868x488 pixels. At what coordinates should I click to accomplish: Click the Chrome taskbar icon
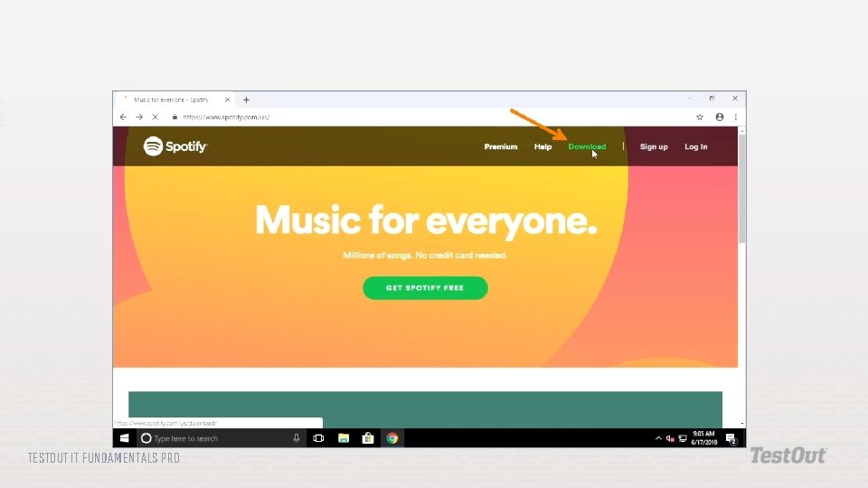point(392,438)
